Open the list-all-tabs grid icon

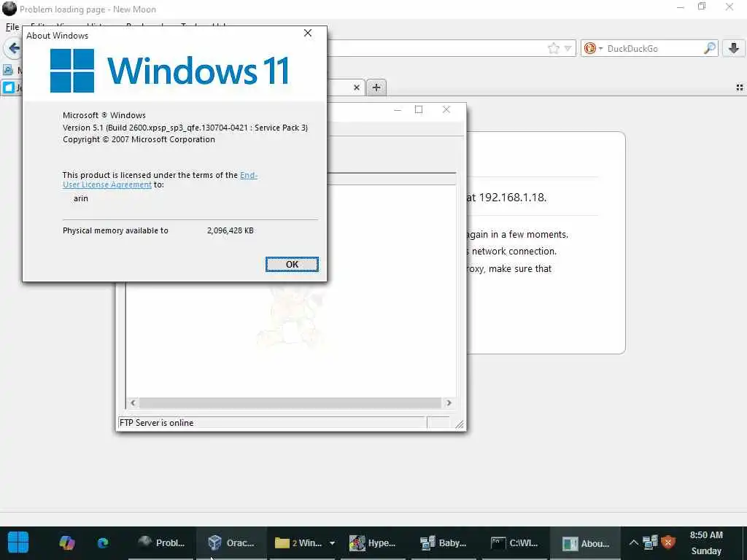pyautogui.click(x=740, y=87)
